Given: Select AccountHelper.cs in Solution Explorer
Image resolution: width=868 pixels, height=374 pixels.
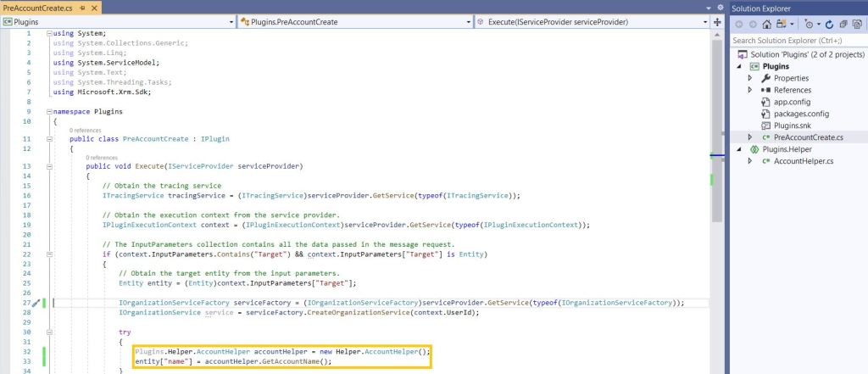Looking at the screenshot, I should pyautogui.click(x=804, y=161).
